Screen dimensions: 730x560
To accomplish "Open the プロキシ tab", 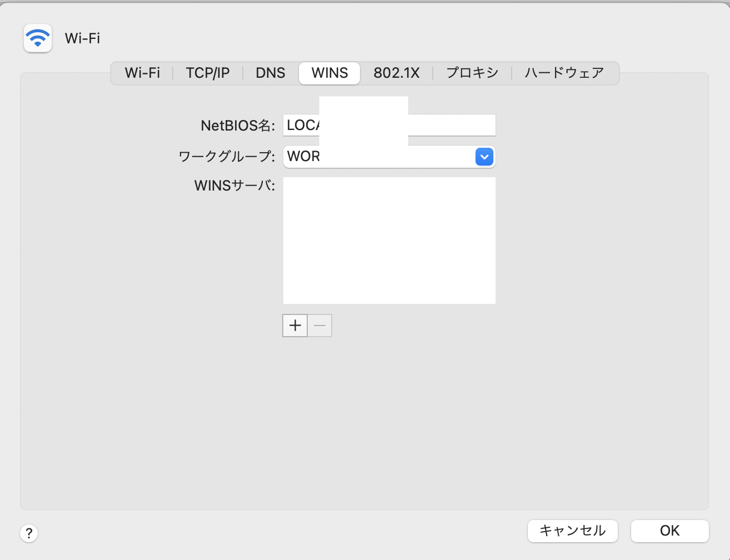I will pyautogui.click(x=472, y=73).
